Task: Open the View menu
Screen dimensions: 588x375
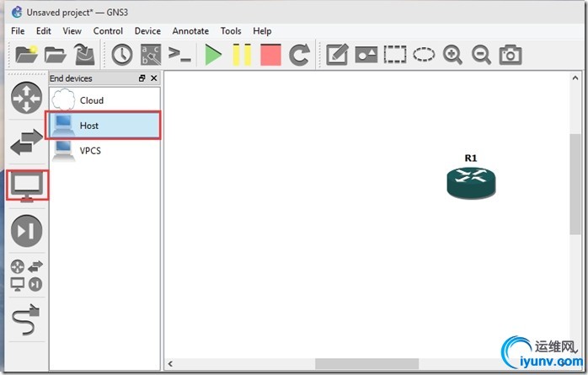Action: 72,31
